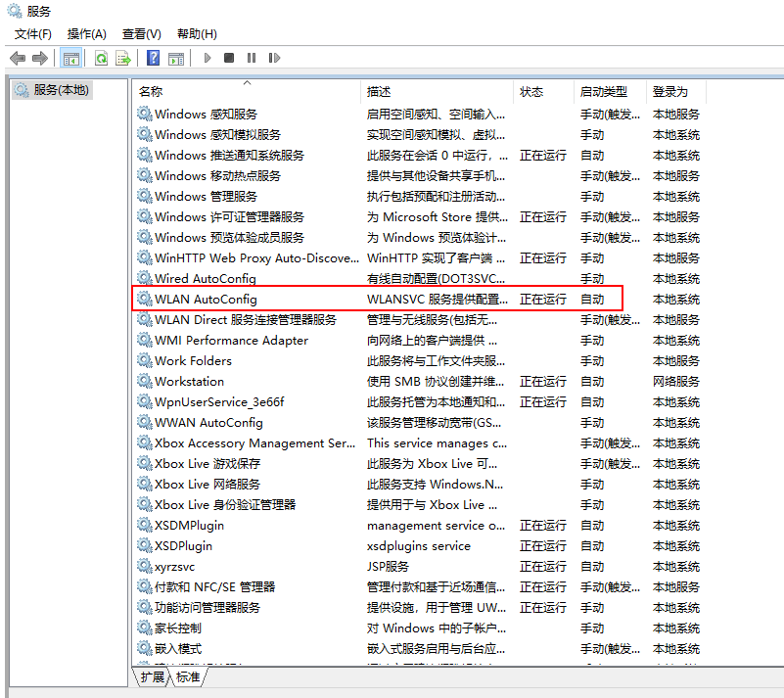
Task: Select WLAN Direct 服务连接管理器服务 name
Action: coord(246,319)
